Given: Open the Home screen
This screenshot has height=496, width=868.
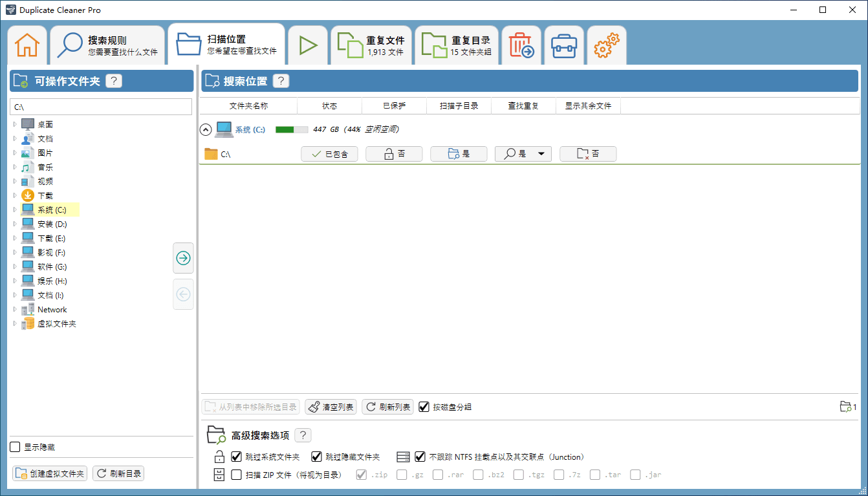Looking at the screenshot, I should 27,45.
